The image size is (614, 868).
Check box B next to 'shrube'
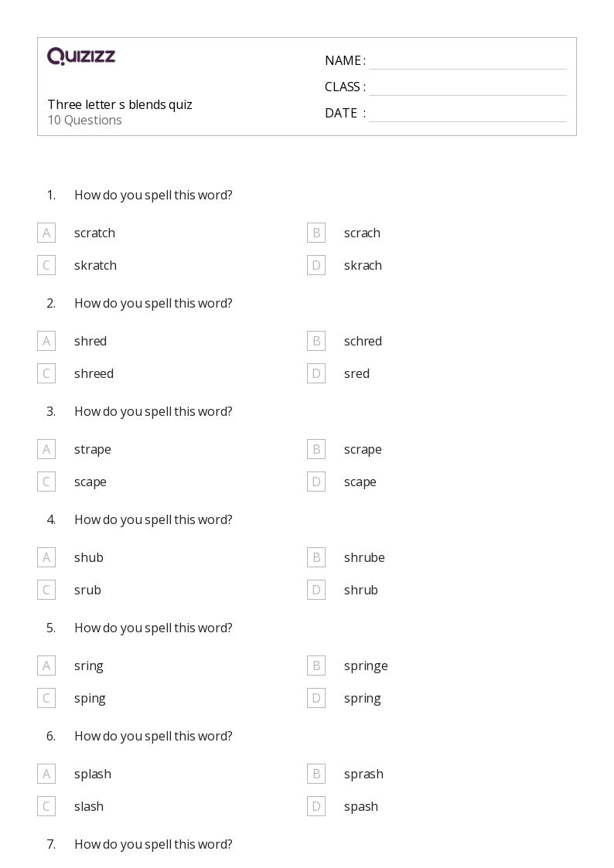(x=316, y=557)
